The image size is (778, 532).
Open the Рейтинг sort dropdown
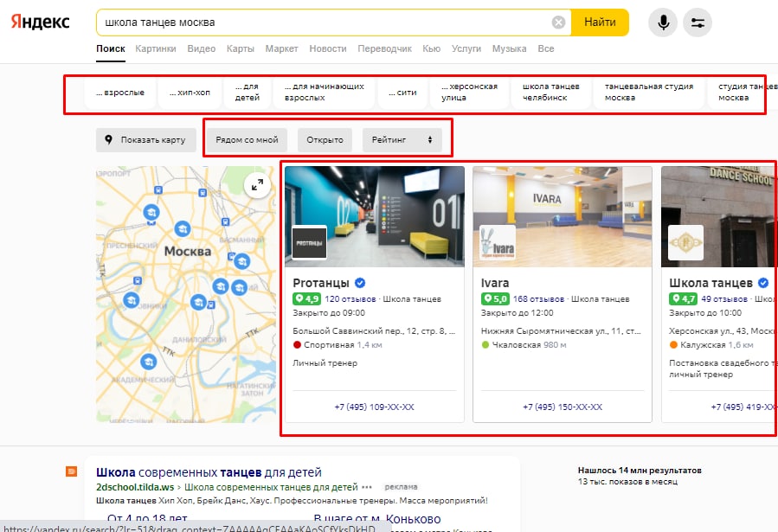(402, 140)
